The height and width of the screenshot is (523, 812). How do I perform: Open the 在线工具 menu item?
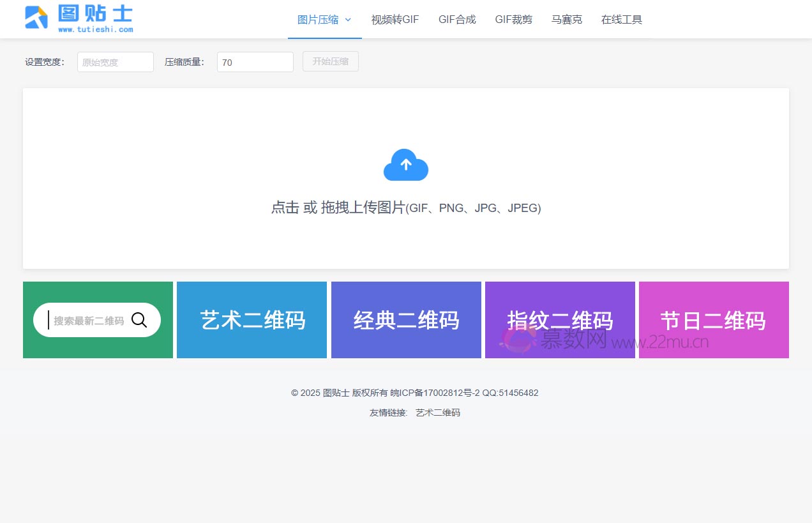(621, 20)
